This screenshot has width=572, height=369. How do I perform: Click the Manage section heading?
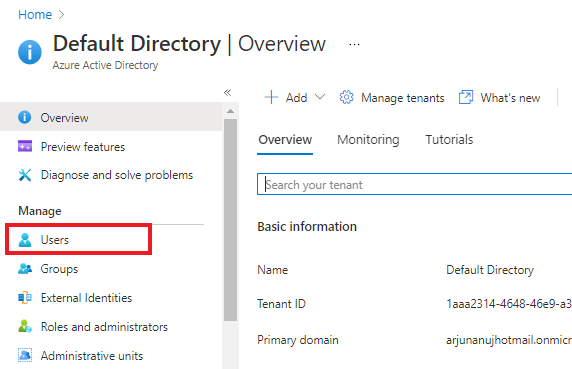pos(40,211)
